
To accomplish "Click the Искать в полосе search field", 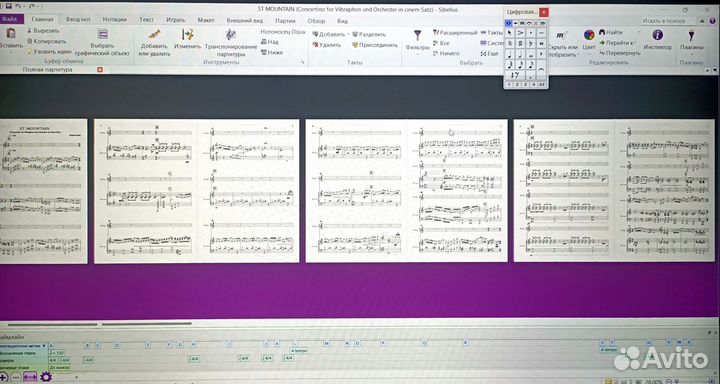I will (x=668, y=21).
